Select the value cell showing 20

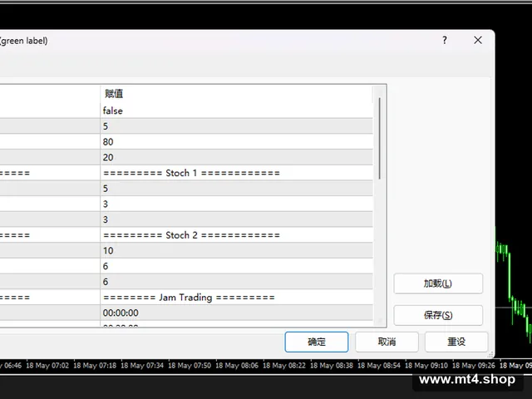point(236,157)
